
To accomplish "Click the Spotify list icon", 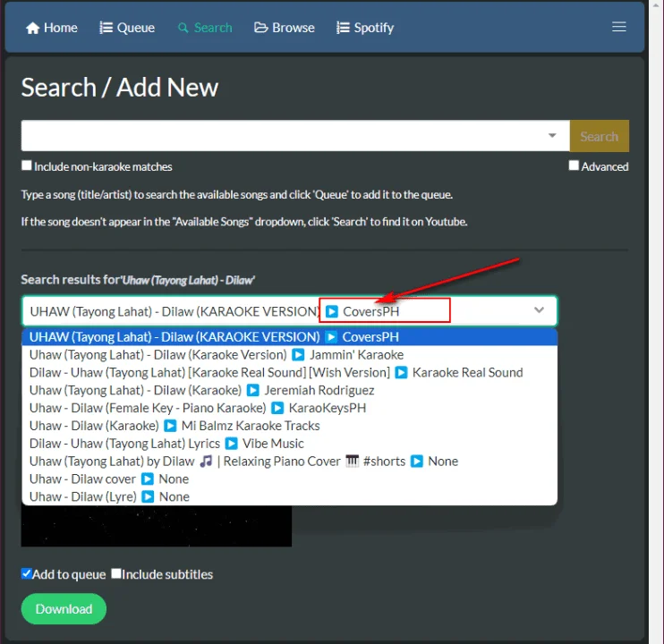I will click(343, 28).
